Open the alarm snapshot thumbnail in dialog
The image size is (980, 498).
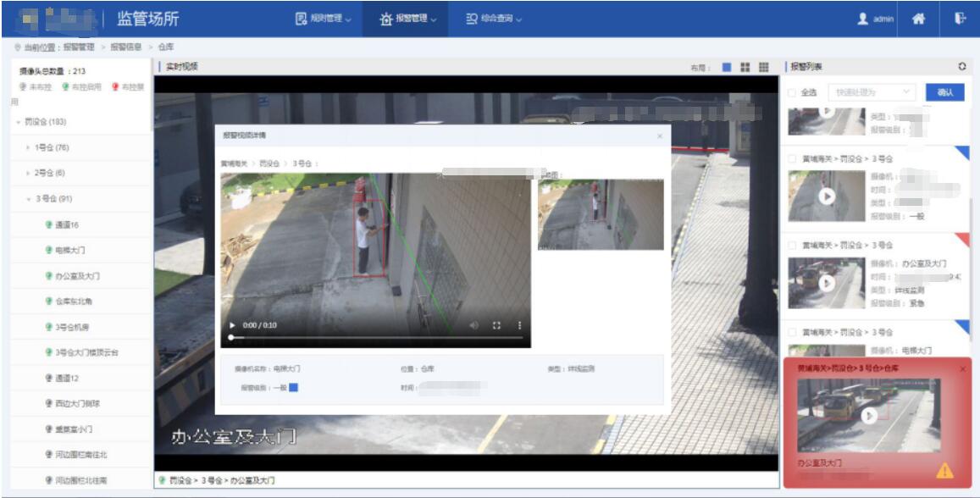601,215
